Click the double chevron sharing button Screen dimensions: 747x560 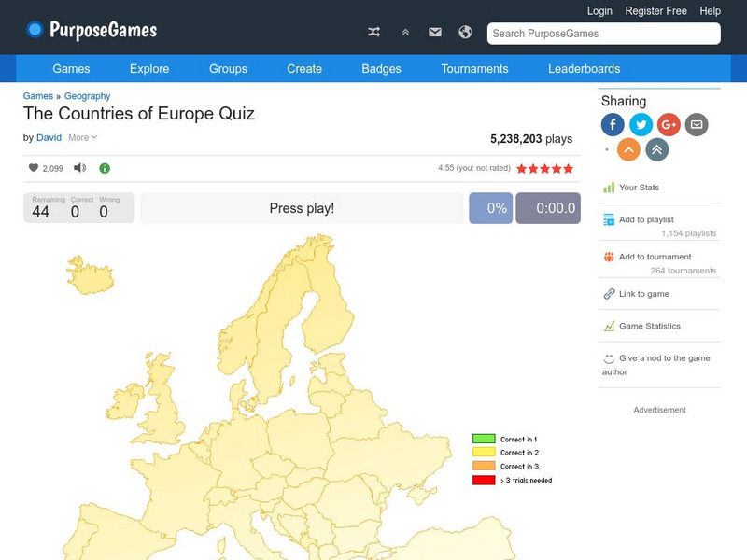pyautogui.click(x=657, y=149)
